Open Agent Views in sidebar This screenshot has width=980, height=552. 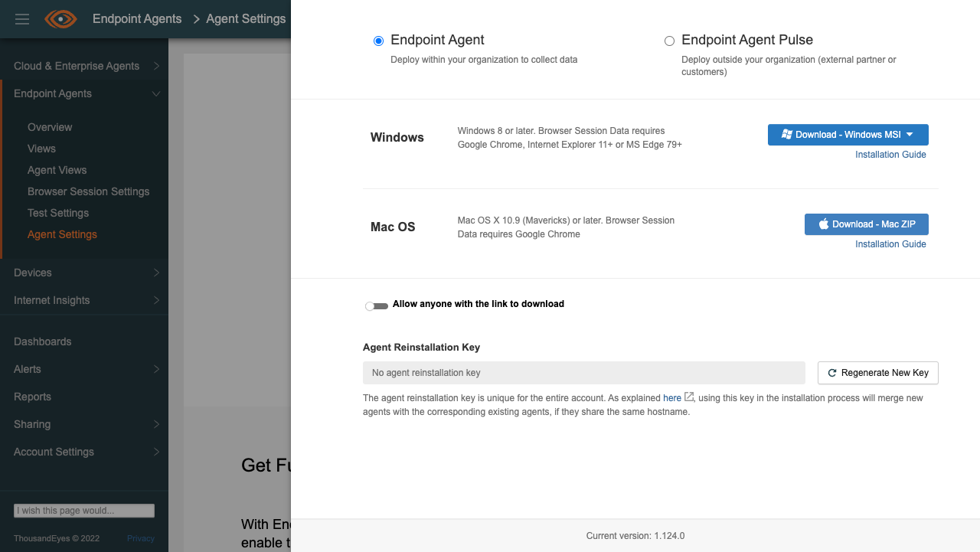pyautogui.click(x=57, y=170)
